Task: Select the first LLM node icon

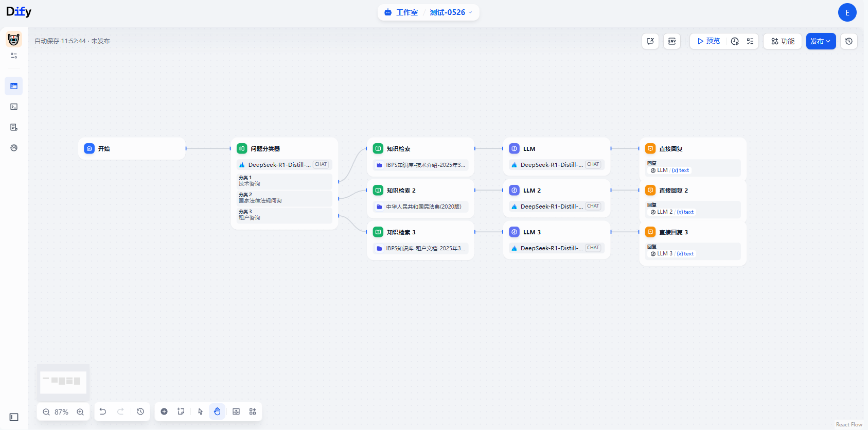Action: point(515,148)
